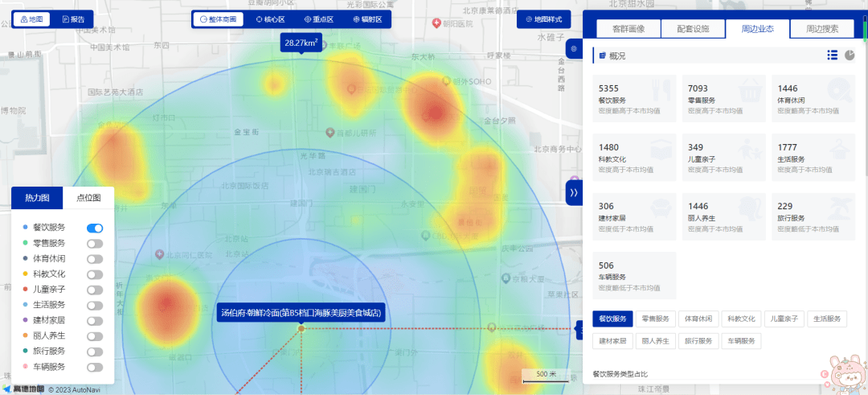Open the 周边业态 tab
This screenshot has height=395, width=868.
click(x=757, y=29)
